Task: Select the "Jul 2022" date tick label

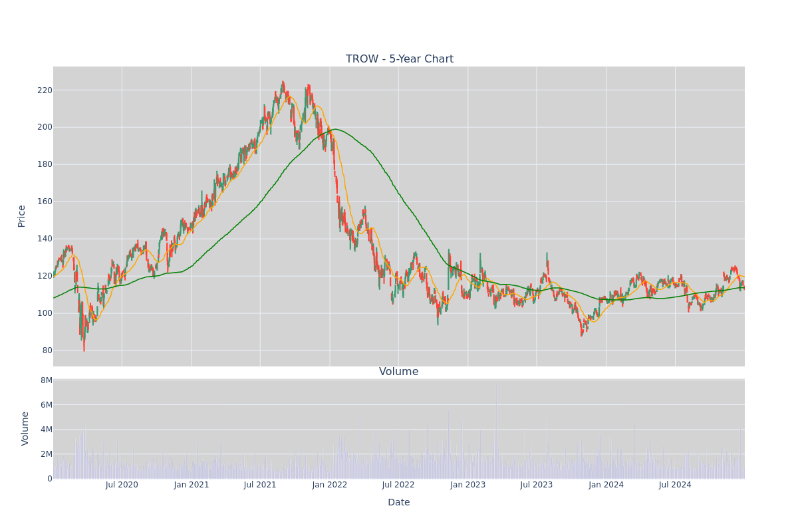Action: coord(398,485)
